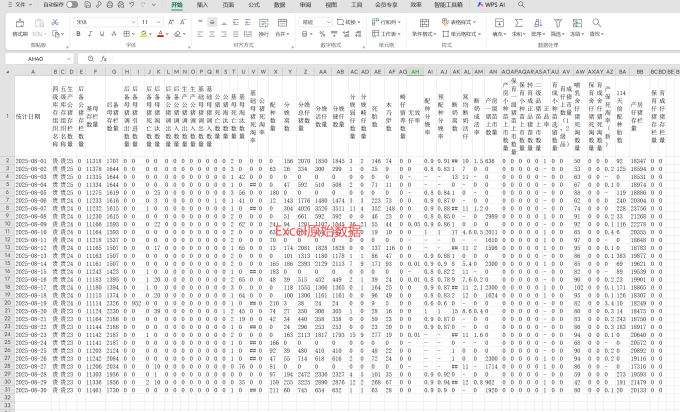This screenshot has height=412, width=680.
Task: Toggle the auto-save (自动保存) switch
Action: tap(73, 5)
